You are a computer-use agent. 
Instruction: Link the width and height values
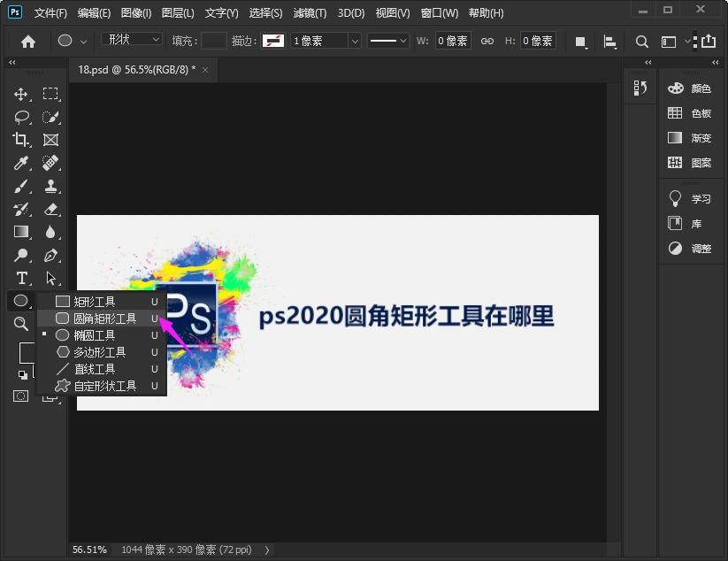tap(487, 41)
